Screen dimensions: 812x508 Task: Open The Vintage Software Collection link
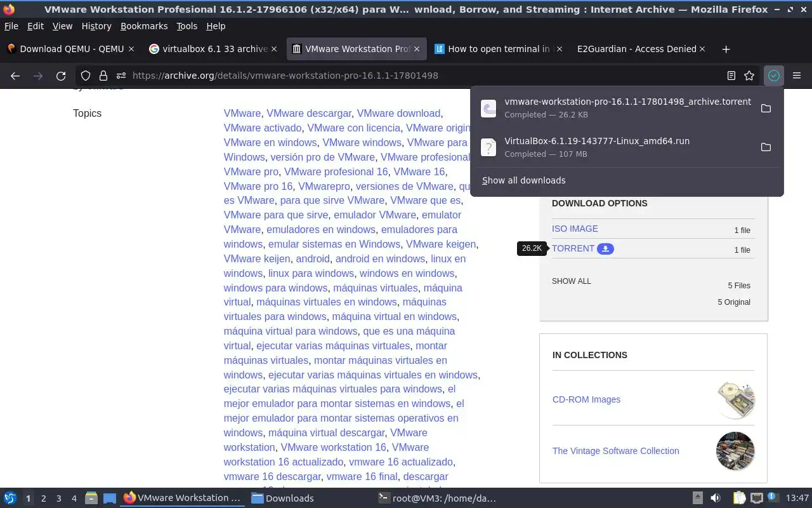pos(615,451)
